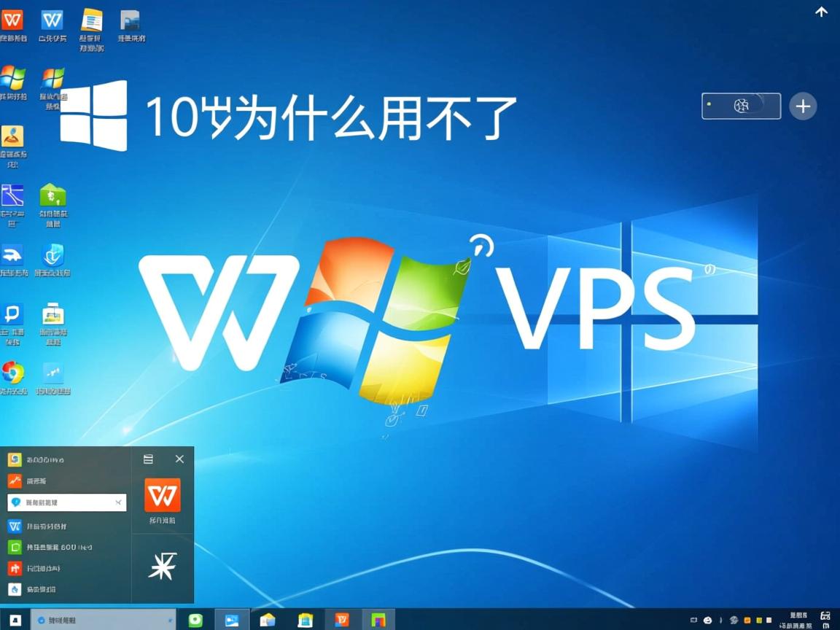
Task: Open WPS Office from the taskbar
Action: click(x=341, y=620)
